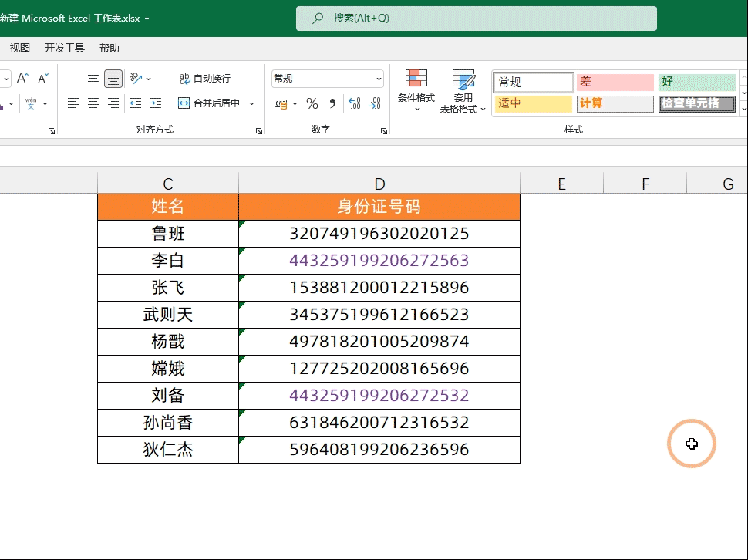Viewport: 748px width, 560px height.
Task: Apply the 检查单元格 cell style
Action: (x=696, y=103)
